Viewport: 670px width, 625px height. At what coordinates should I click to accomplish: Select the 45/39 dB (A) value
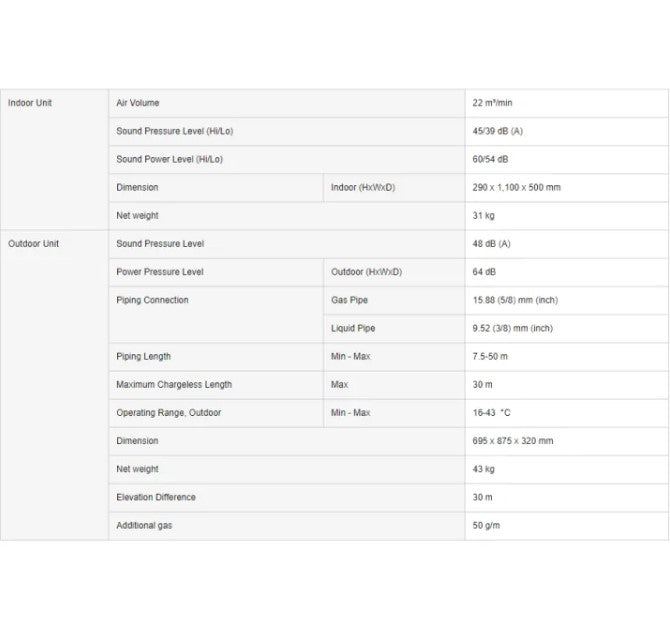tap(497, 131)
